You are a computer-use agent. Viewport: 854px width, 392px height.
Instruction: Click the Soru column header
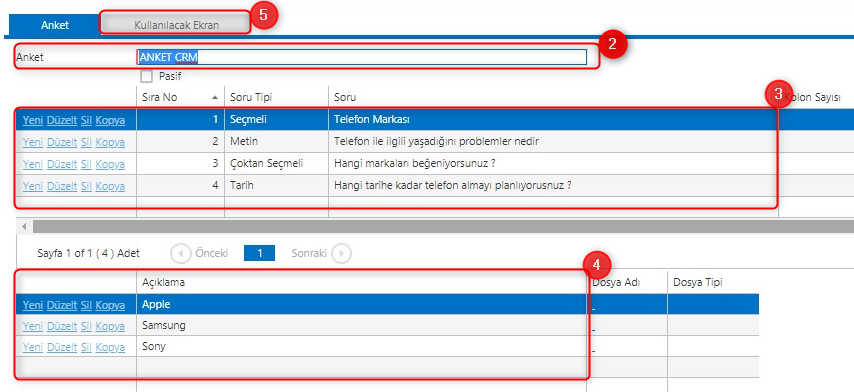point(553,97)
